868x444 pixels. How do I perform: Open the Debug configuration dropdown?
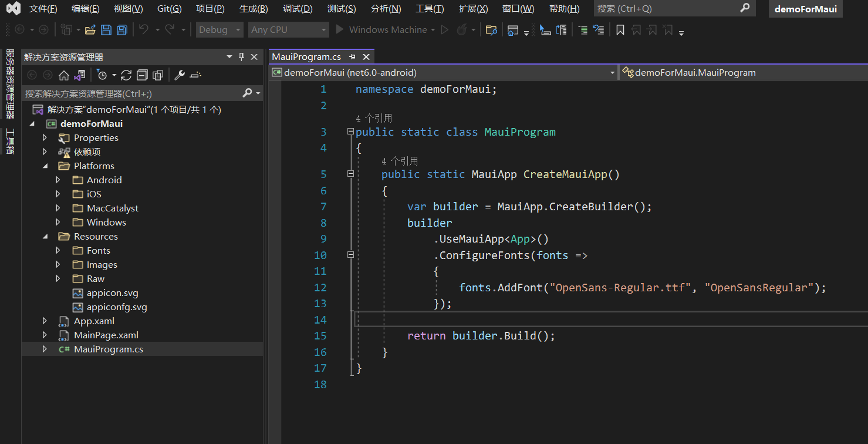point(219,30)
